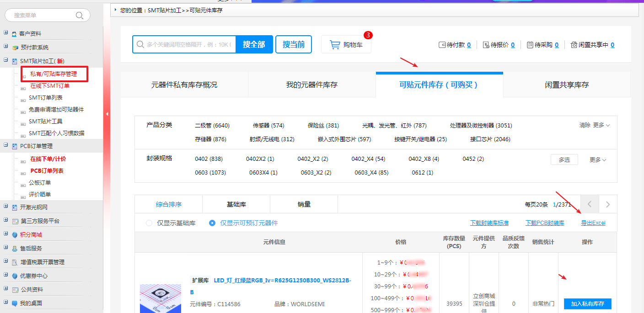Expand 更多 in the 封装规格 row
The width and height of the screenshot is (644, 313).
click(597, 160)
